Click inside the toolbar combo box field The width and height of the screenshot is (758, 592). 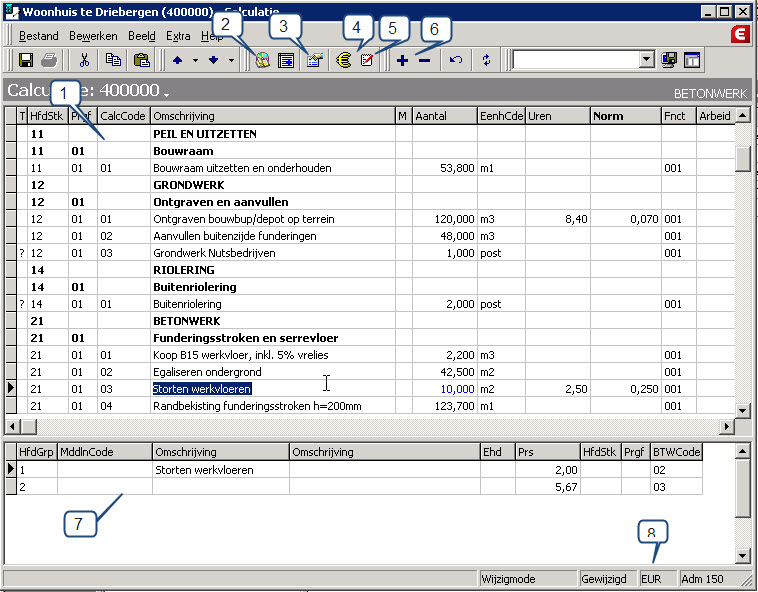pyautogui.click(x=575, y=60)
